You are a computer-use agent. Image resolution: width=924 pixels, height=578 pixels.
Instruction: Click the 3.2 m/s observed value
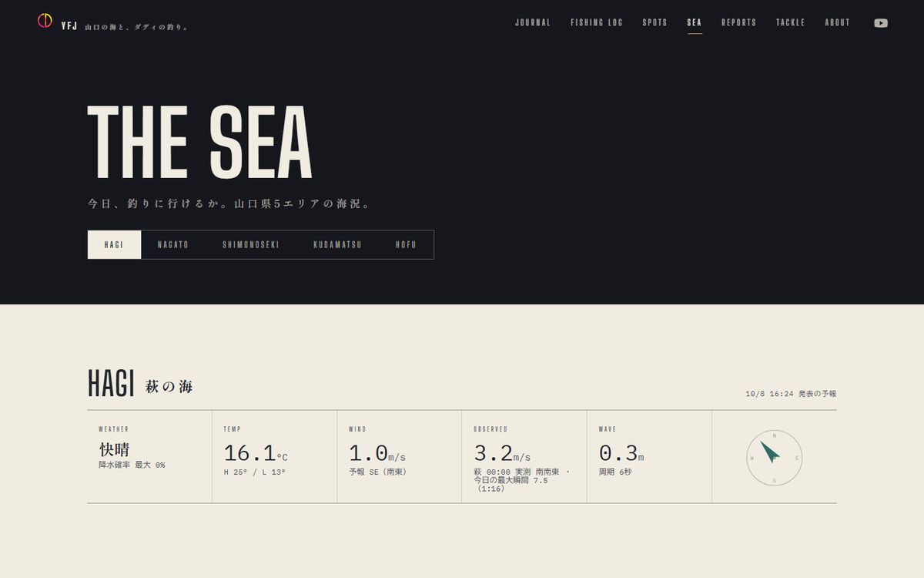502,453
